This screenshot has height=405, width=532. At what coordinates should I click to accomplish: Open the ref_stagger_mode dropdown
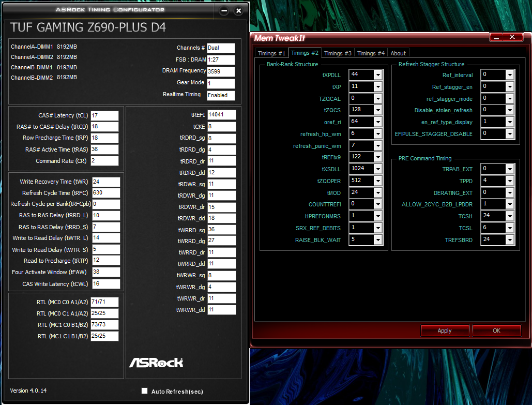tap(510, 98)
